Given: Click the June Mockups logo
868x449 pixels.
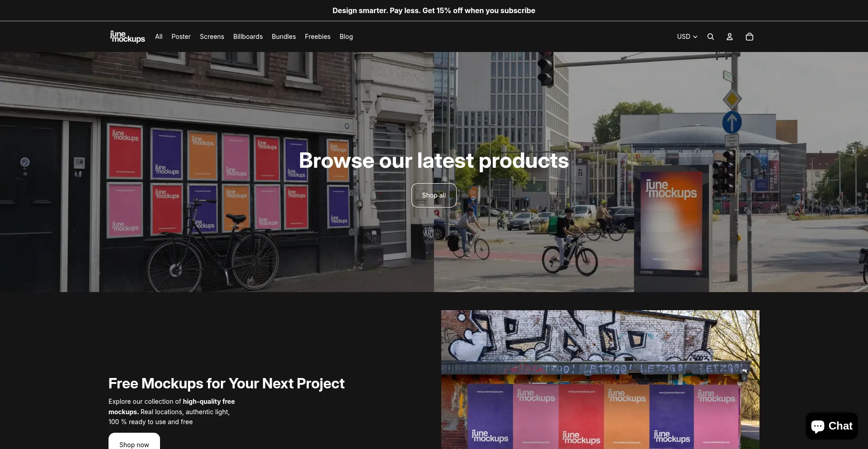Looking at the screenshot, I should coord(127,37).
